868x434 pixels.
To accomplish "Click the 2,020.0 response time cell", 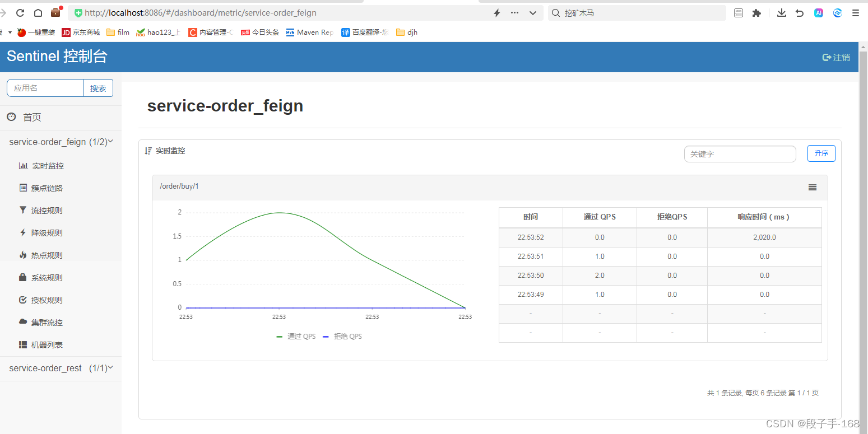I will pyautogui.click(x=764, y=237).
